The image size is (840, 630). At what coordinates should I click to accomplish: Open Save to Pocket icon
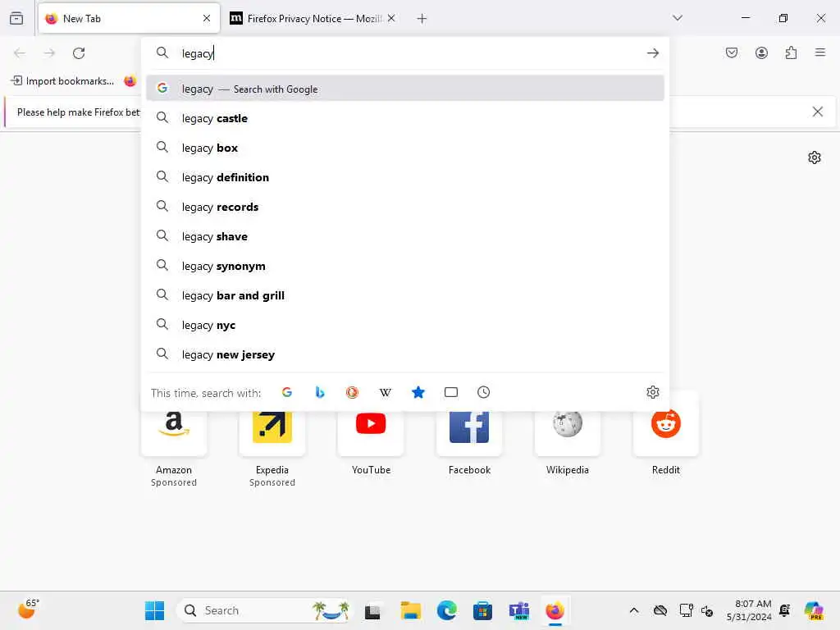[x=732, y=52]
